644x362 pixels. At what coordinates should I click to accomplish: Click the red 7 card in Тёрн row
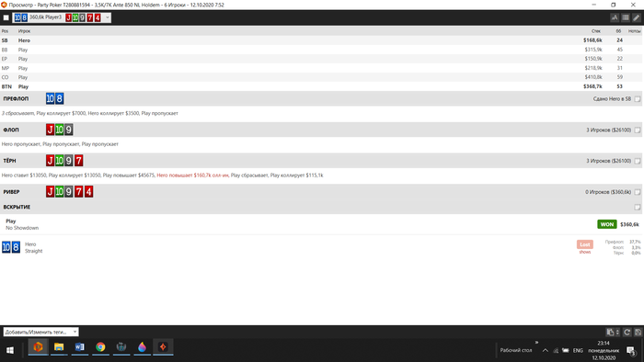(79, 161)
